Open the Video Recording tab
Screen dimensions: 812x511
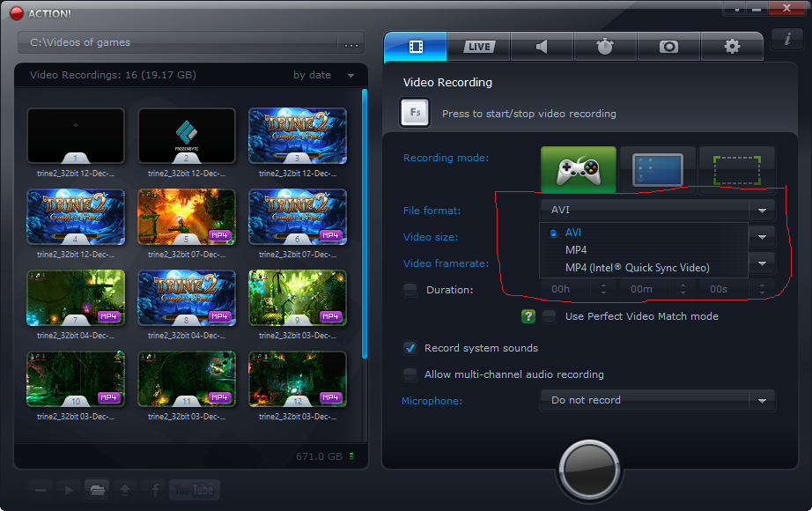point(416,47)
